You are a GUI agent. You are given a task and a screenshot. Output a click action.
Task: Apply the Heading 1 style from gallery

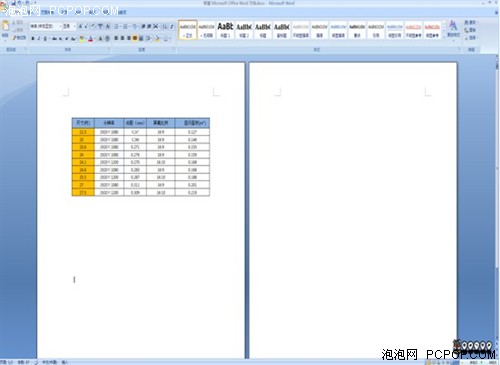(x=225, y=30)
